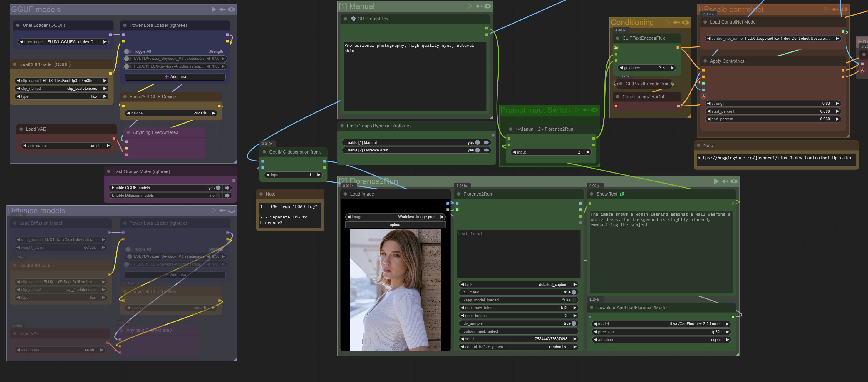Image resolution: width=868 pixels, height=382 pixels.
Task: Toggle Enable [1] Manual bypass switch
Action: [x=477, y=143]
